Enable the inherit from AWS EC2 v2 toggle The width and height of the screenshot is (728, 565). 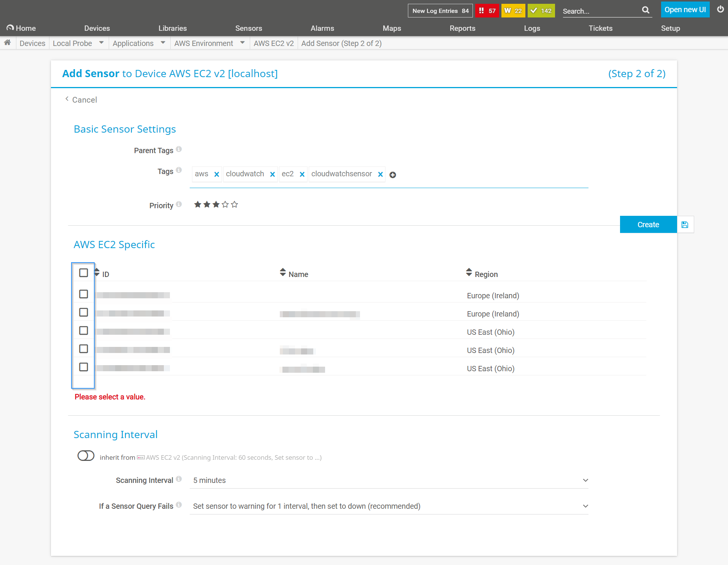86,456
